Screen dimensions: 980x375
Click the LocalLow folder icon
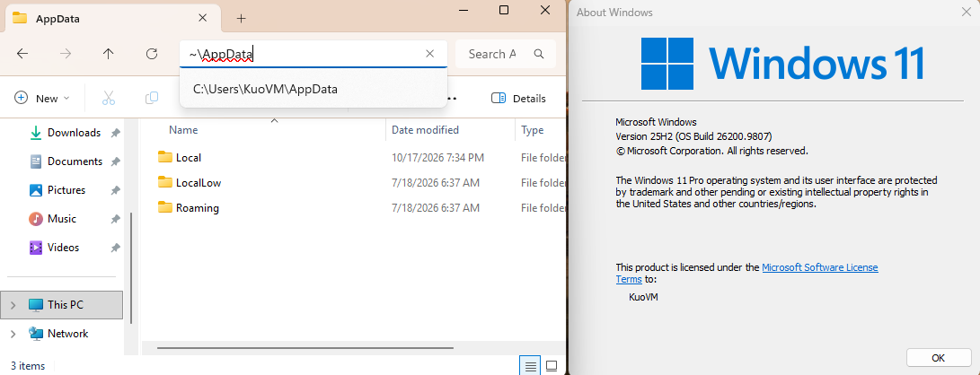point(165,182)
